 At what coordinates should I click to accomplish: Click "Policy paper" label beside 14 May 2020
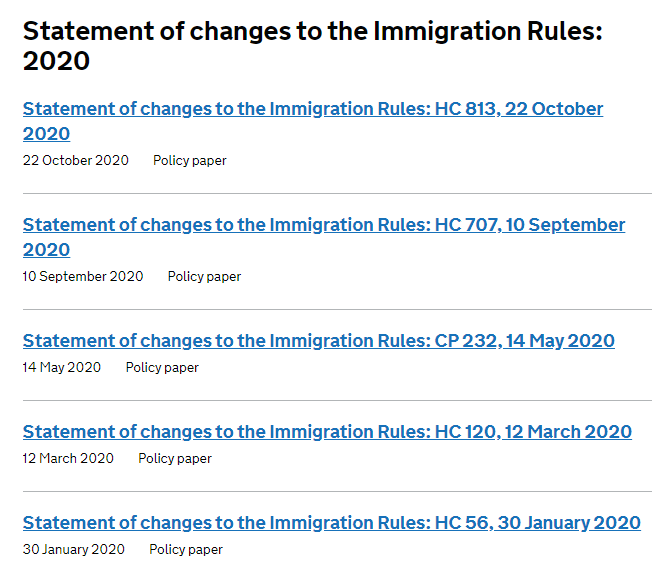(162, 367)
